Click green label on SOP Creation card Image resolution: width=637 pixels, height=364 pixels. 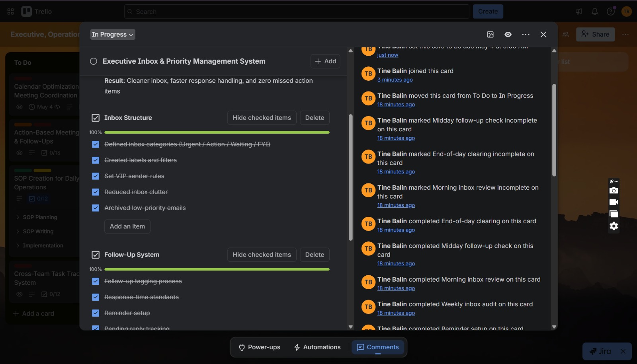coord(23,171)
